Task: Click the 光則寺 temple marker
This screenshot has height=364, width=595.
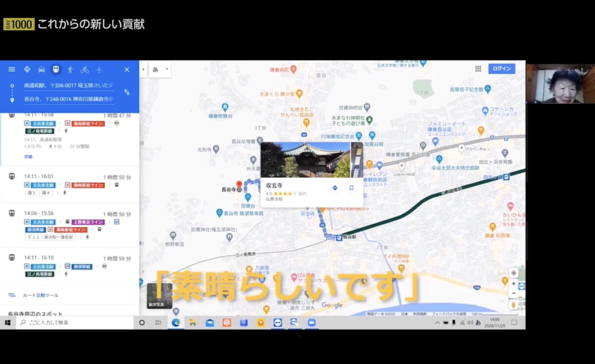Action: (217, 149)
